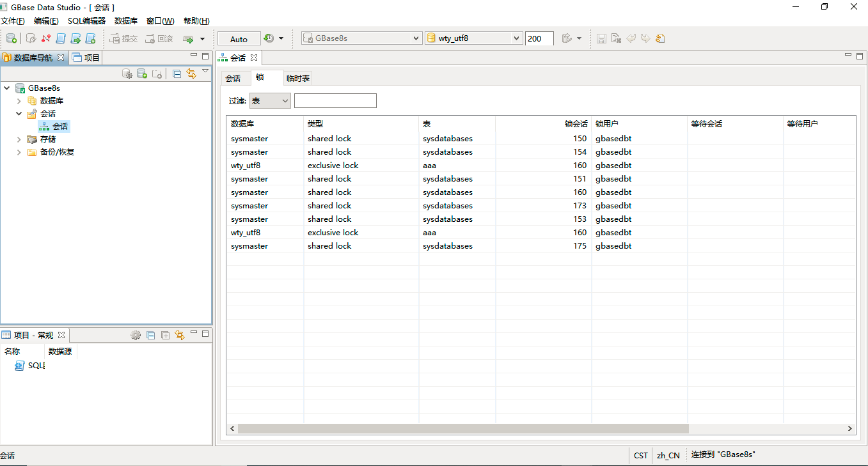Click the transaction log clock icon
This screenshot has width=868, height=466.
click(x=269, y=38)
